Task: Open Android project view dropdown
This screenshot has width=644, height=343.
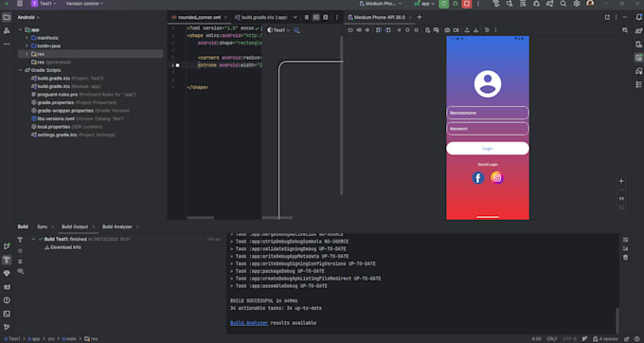Action: 28,17
